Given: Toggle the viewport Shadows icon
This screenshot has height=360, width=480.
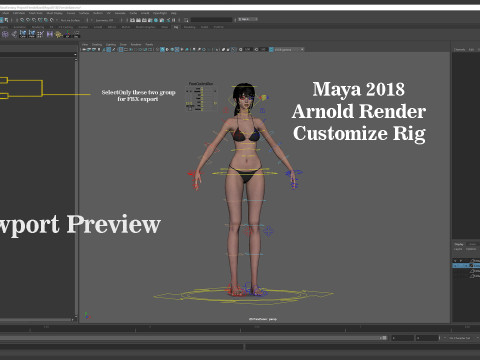Looking at the screenshot, I should coord(187,49).
